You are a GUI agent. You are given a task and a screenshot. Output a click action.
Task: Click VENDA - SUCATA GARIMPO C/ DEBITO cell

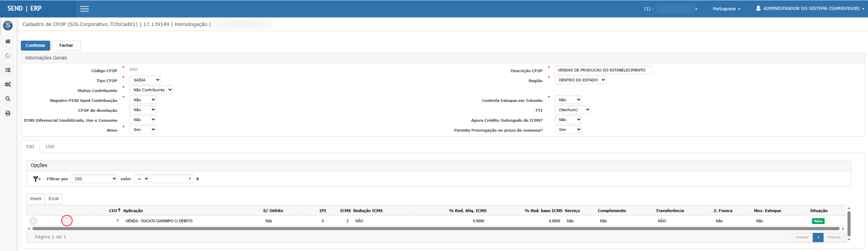pos(159,221)
